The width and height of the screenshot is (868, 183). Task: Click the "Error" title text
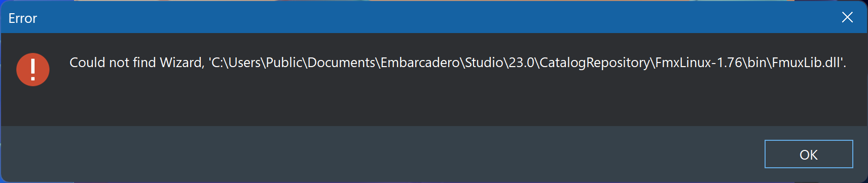[23, 18]
